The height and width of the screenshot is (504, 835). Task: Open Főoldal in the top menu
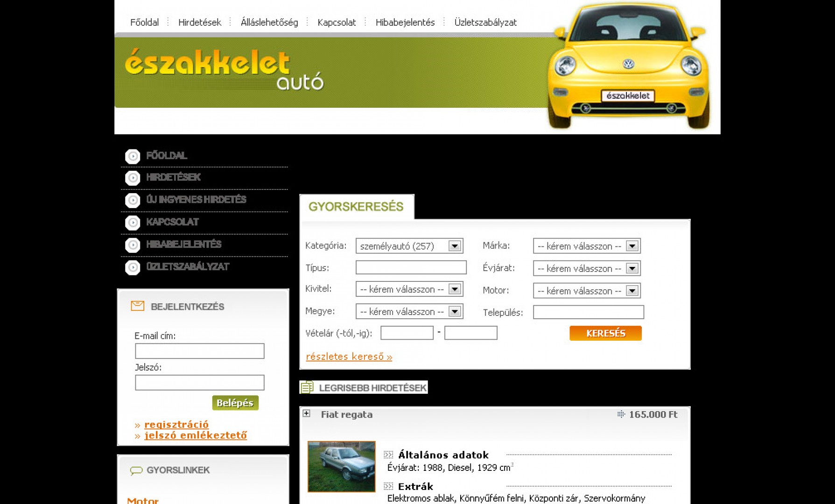tap(144, 22)
